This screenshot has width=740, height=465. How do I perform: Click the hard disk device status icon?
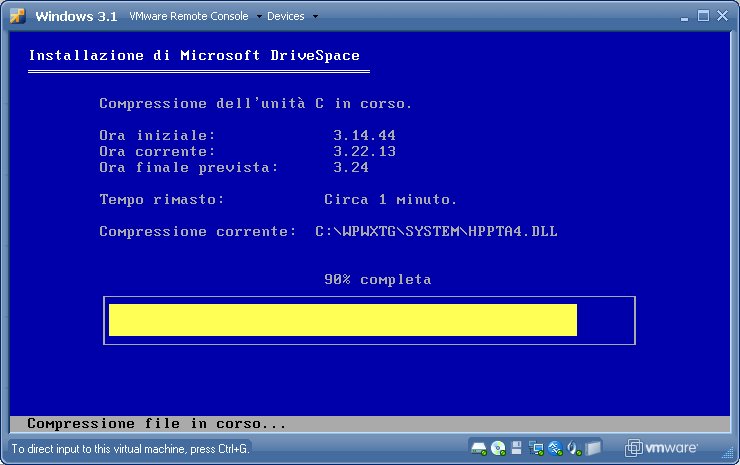pyautogui.click(x=479, y=448)
